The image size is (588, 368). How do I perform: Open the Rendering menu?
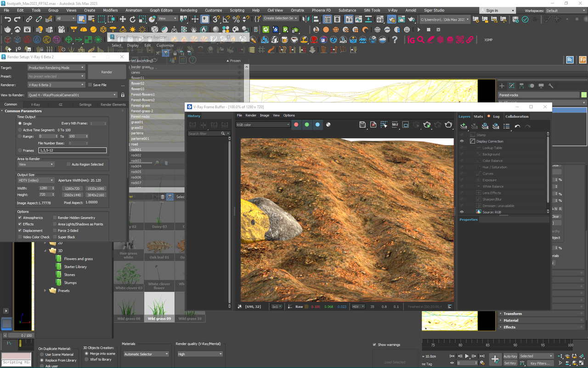point(189,10)
